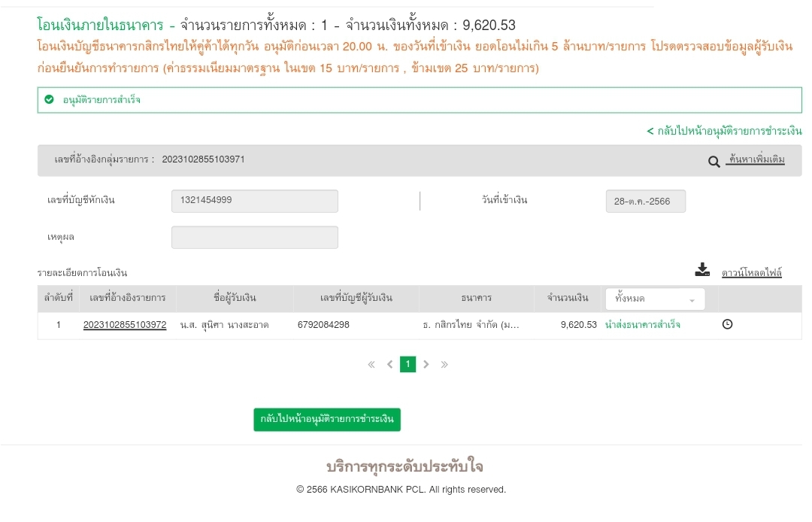This screenshot has width=812, height=522.
Task: Jump to last page with double-right arrow
Action: (x=444, y=365)
